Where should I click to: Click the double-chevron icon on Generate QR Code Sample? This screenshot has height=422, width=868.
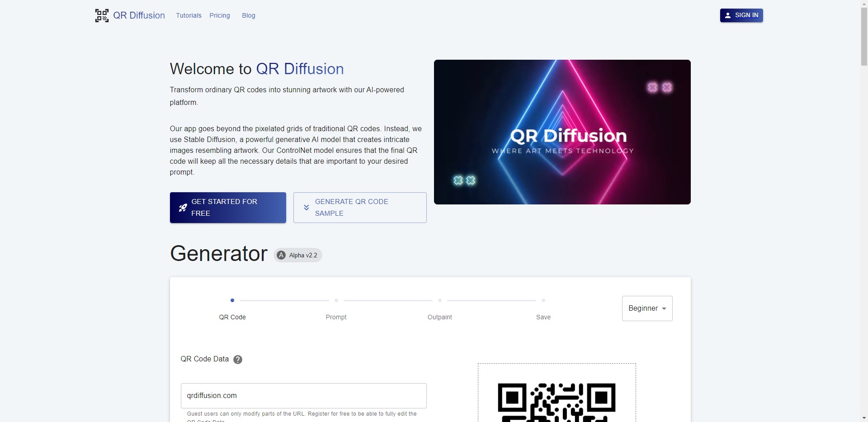click(x=306, y=208)
